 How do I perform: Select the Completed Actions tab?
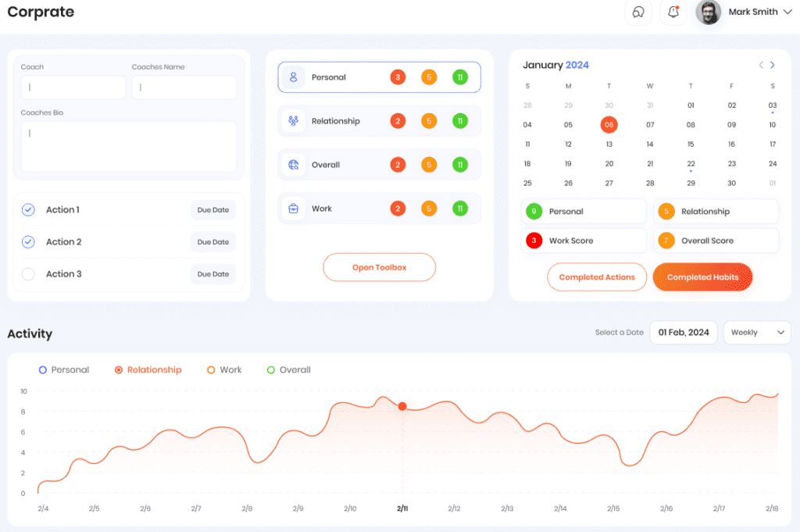597,277
